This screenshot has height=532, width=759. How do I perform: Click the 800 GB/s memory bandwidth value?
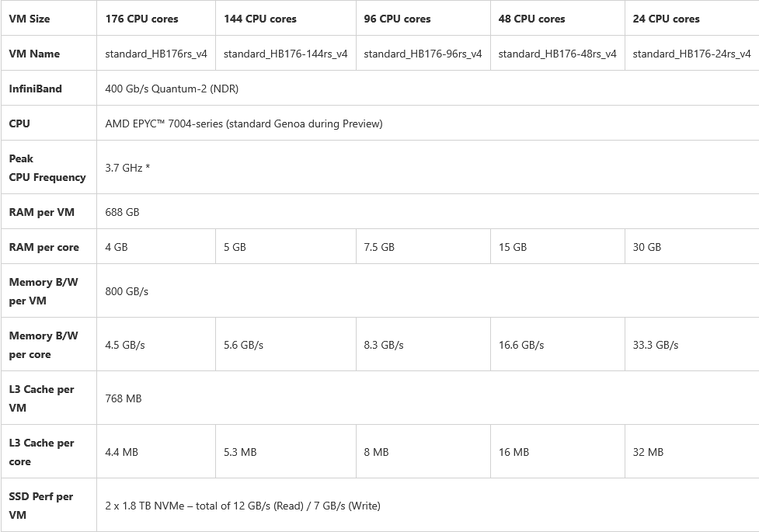pos(127,291)
